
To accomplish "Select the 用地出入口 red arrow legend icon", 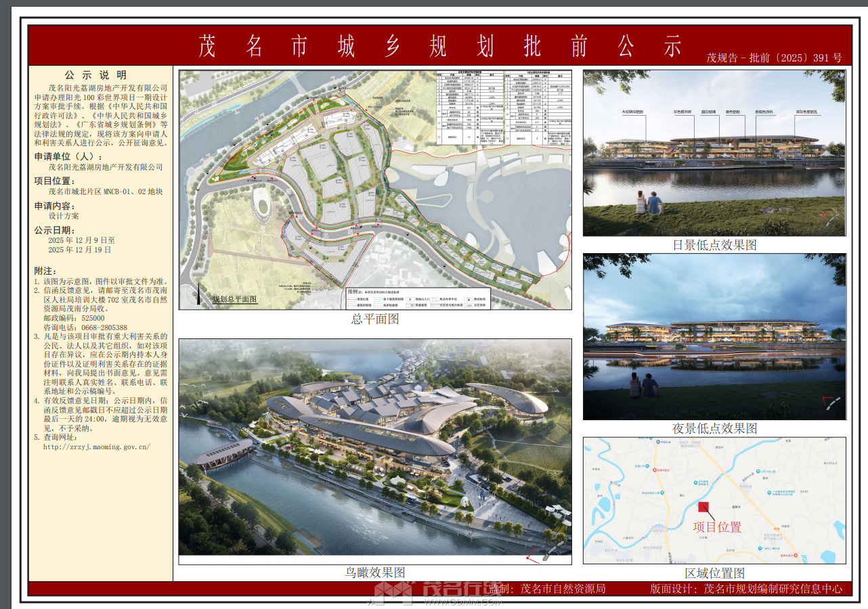I will [410, 299].
